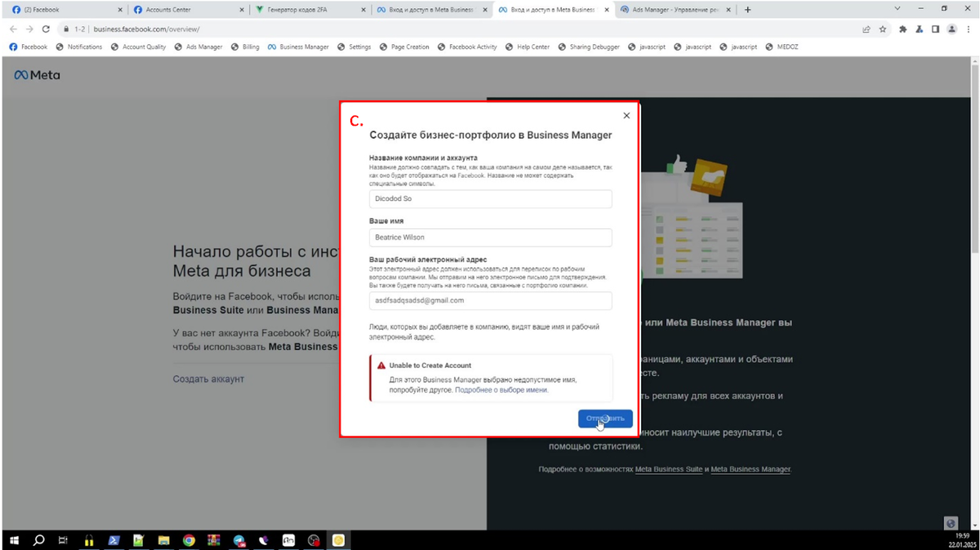Open the Billing bookmark
Viewport: 980px width, 550px height.
[245, 47]
